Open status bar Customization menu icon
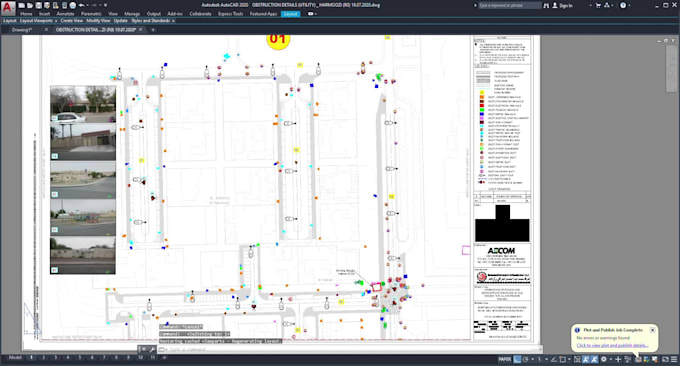680x366 pixels. point(674,359)
